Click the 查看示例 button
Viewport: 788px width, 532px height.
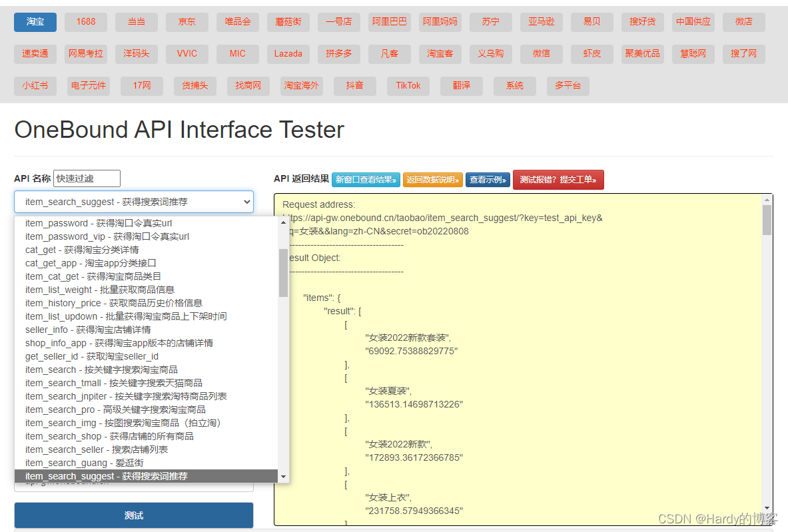pyautogui.click(x=488, y=180)
